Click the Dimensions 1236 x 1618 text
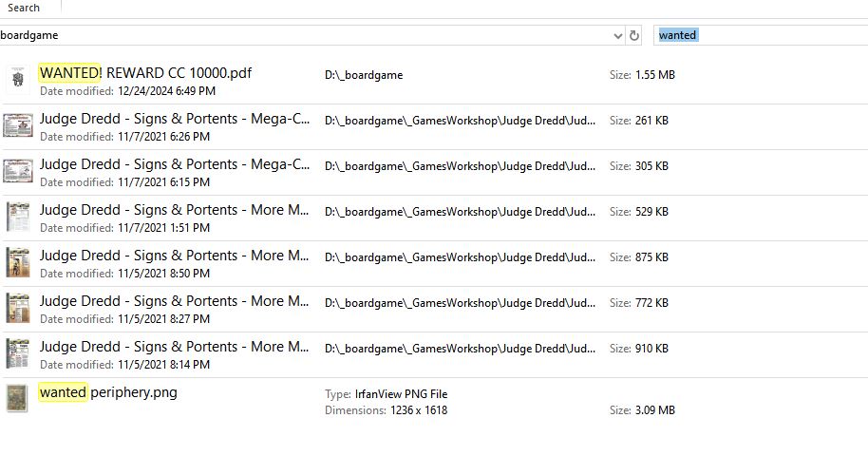 point(386,410)
